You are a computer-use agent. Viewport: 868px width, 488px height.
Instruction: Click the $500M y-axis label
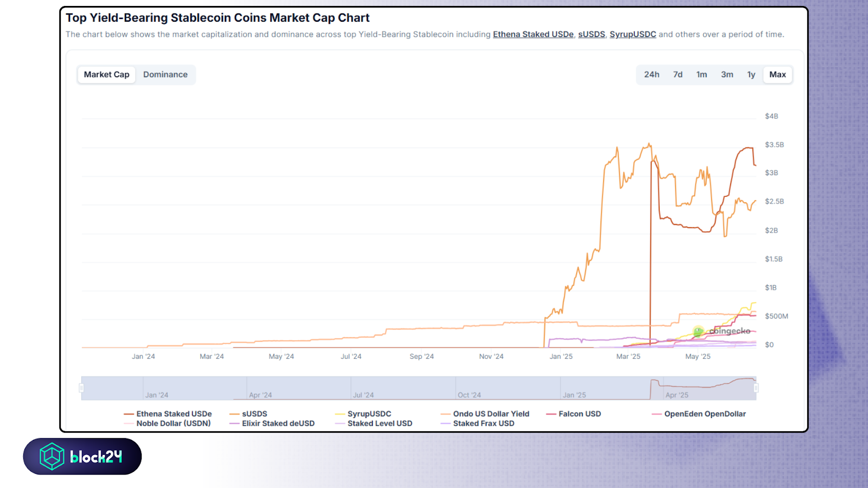click(776, 316)
